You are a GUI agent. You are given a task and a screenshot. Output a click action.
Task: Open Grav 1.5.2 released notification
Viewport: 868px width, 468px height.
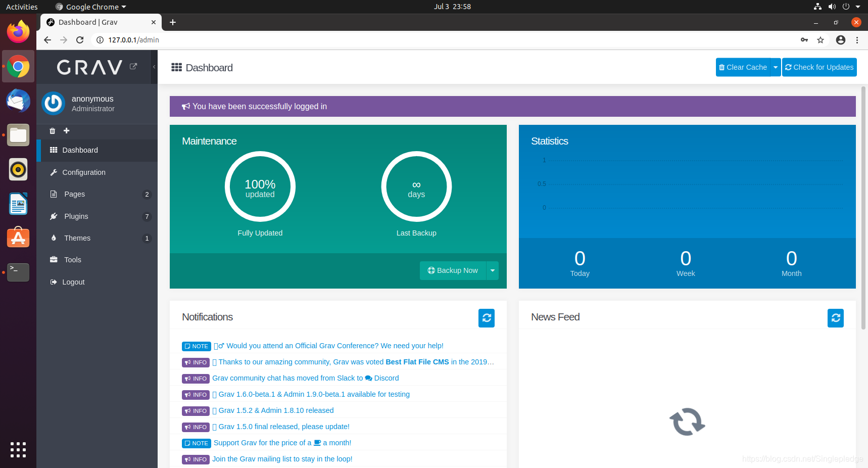[273, 410]
